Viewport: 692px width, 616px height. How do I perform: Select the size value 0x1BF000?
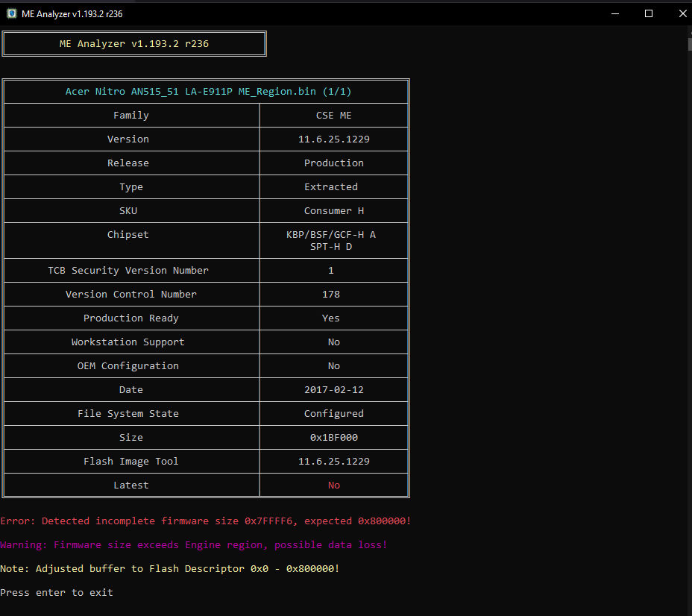point(333,437)
